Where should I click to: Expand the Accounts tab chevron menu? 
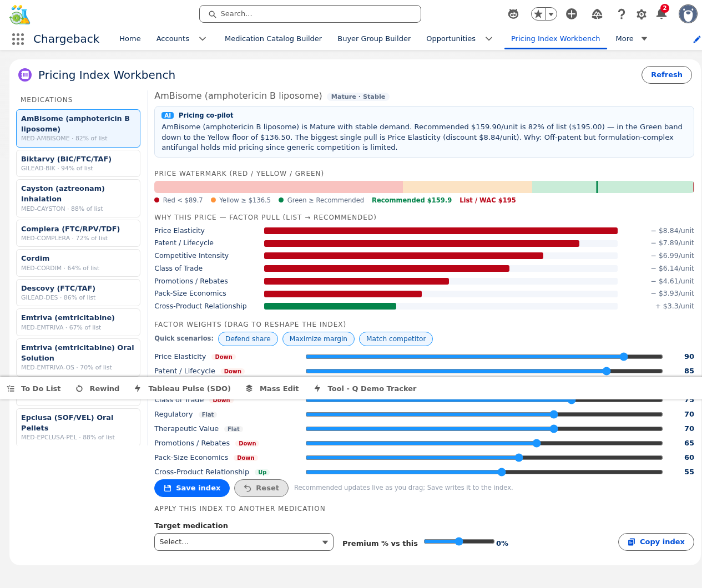point(203,39)
